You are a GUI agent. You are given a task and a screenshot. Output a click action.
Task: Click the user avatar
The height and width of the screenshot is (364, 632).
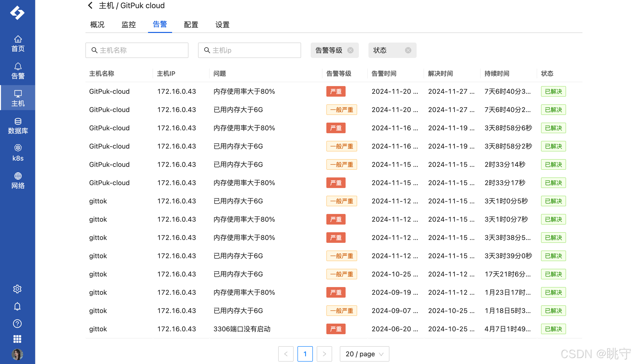(x=17, y=354)
